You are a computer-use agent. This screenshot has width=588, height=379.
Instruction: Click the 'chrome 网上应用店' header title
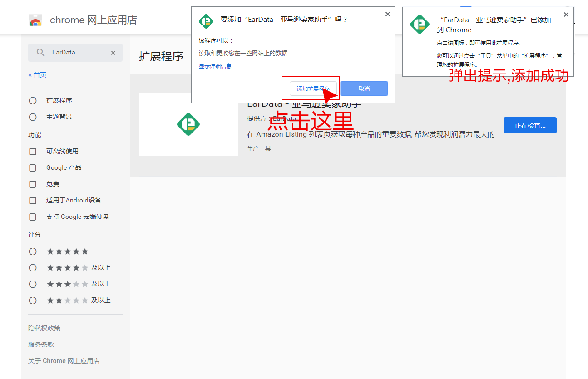(x=94, y=20)
